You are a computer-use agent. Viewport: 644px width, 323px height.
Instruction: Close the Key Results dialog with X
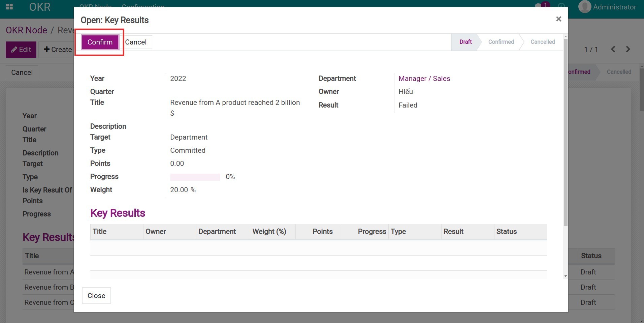(x=558, y=19)
